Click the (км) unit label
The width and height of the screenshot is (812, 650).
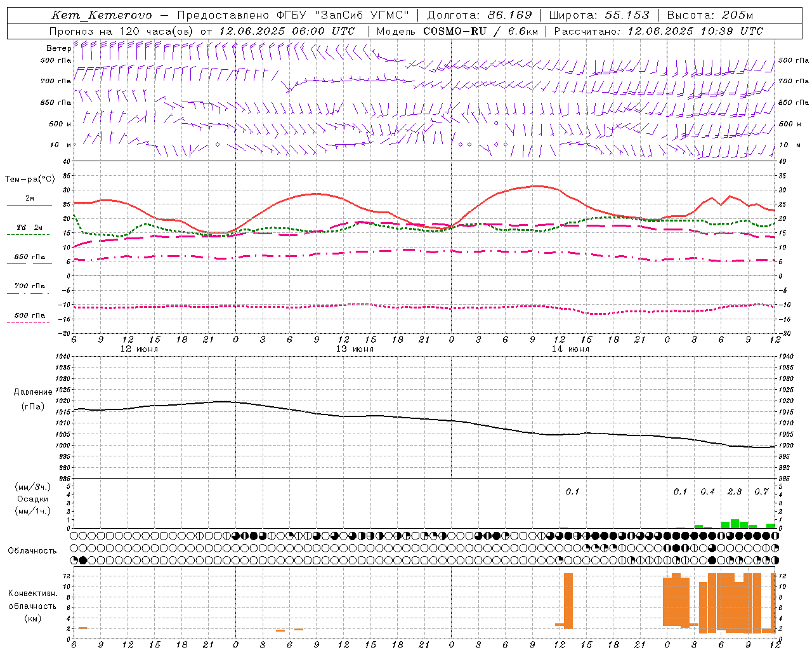point(33,618)
